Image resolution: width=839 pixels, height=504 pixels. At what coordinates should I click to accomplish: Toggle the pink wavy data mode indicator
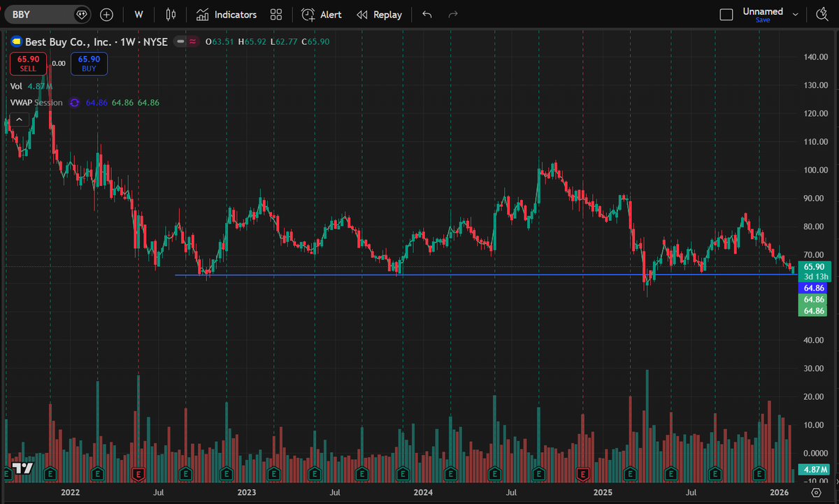[192, 42]
